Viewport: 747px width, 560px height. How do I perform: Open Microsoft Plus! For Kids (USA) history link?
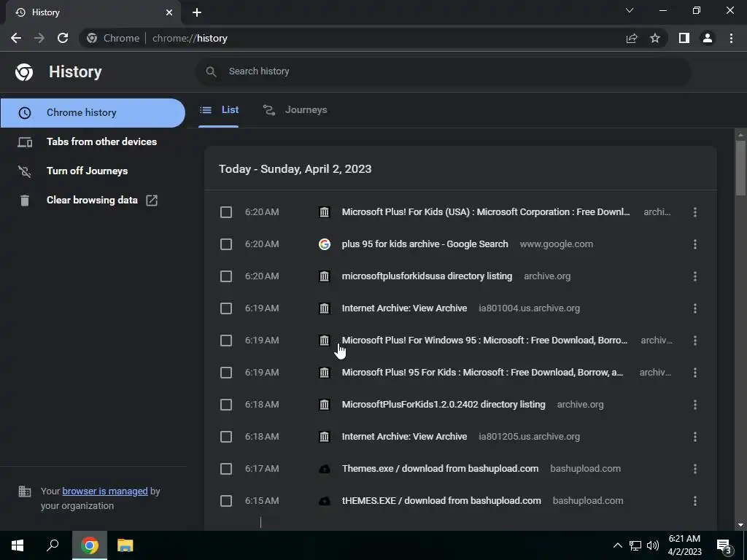(486, 212)
